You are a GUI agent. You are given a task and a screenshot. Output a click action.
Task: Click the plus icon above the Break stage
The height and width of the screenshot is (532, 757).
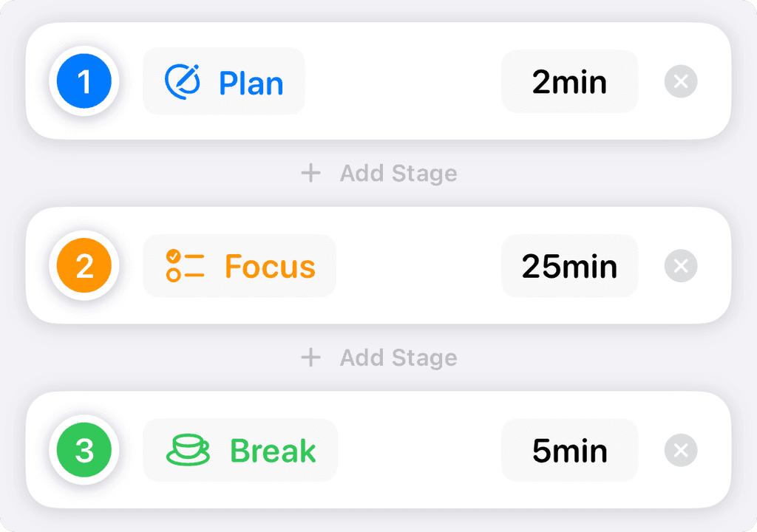[x=310, y=358]
